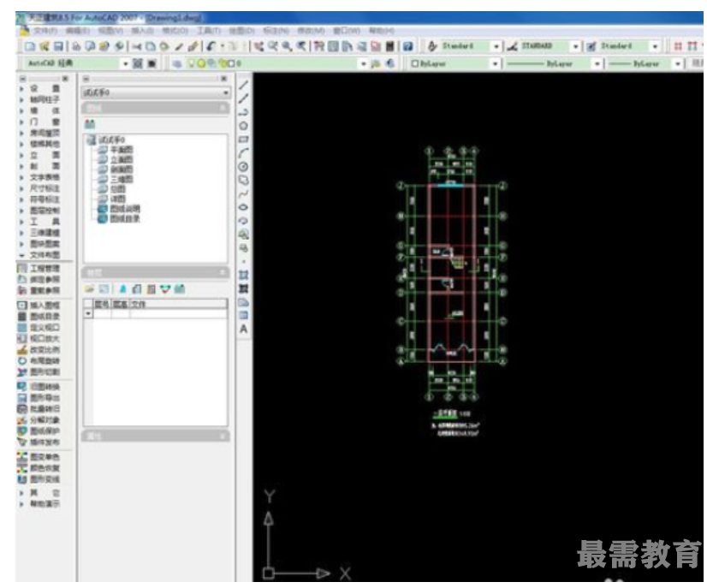Select the Rectangle draw tool

tap(243, 140)
